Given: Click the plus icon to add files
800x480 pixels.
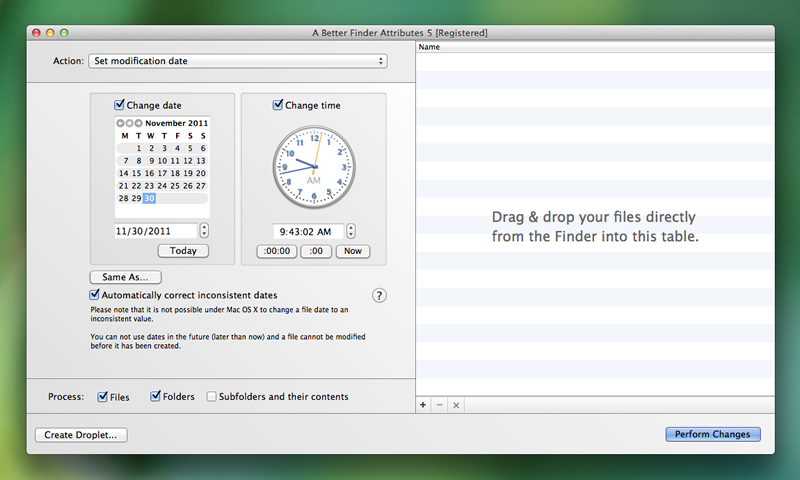Looking at the screenshot, I should 423,405.
